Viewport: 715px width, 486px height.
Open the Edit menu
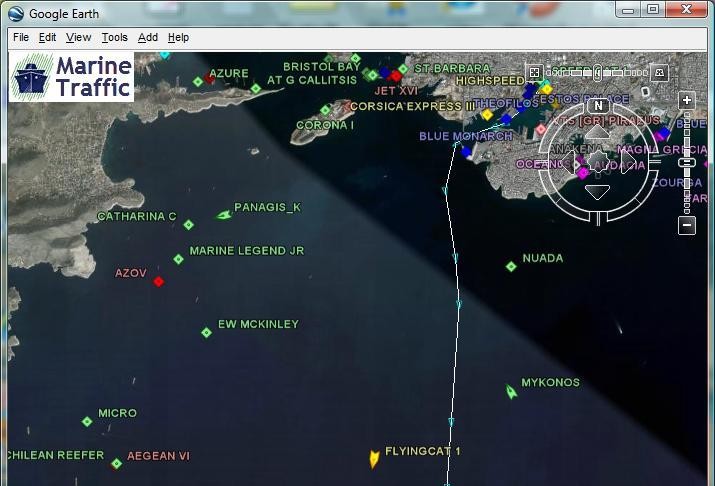pyautogui.click(x=47, y=37)
